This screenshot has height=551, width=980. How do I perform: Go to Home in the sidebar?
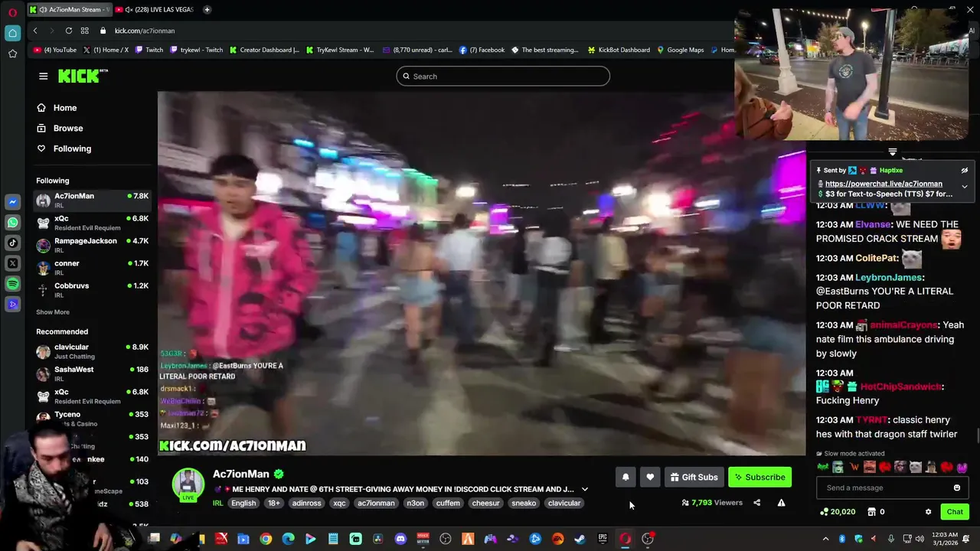coord(57,108)
